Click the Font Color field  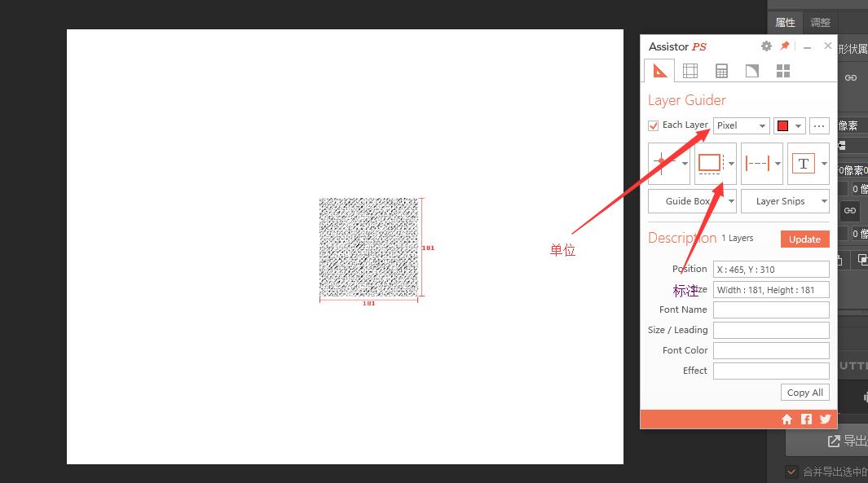[771, 350]
